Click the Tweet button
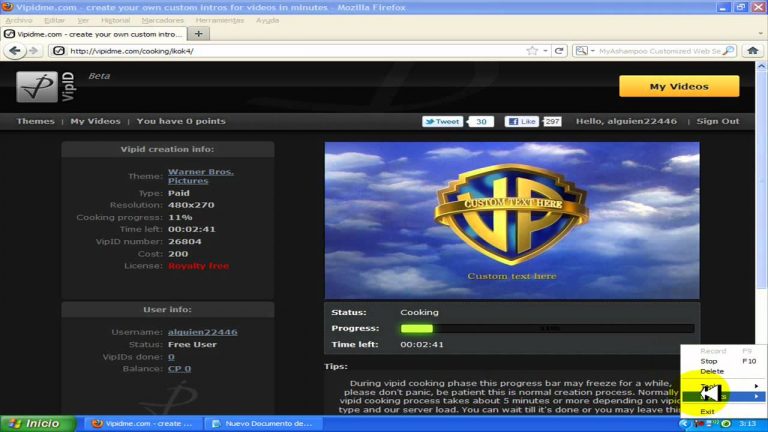The image size is (768, 432). click(x=442, y=121)
